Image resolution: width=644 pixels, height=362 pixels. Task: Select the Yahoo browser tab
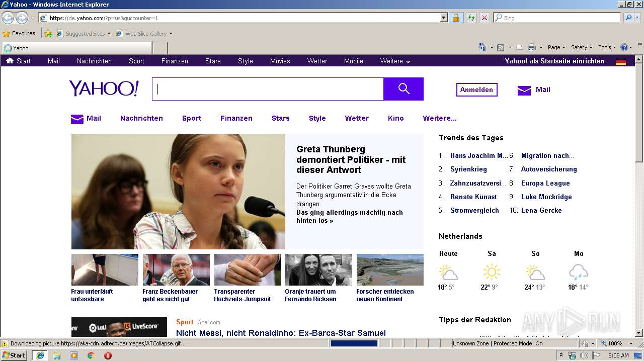pos(77,48)
